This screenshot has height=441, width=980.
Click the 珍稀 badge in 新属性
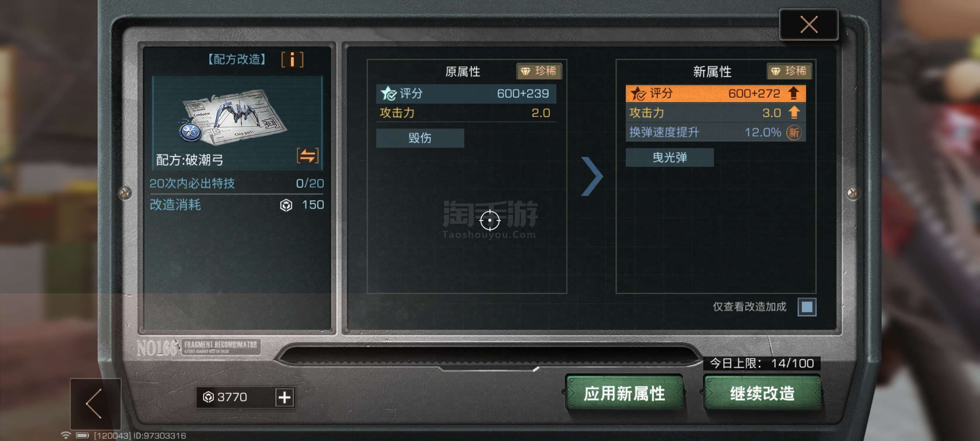coord(789,71)
